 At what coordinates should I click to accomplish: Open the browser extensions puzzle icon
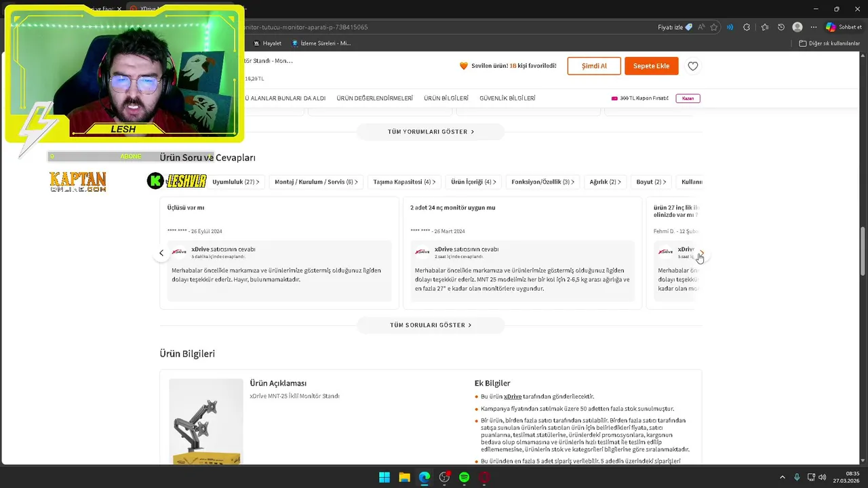747,27
